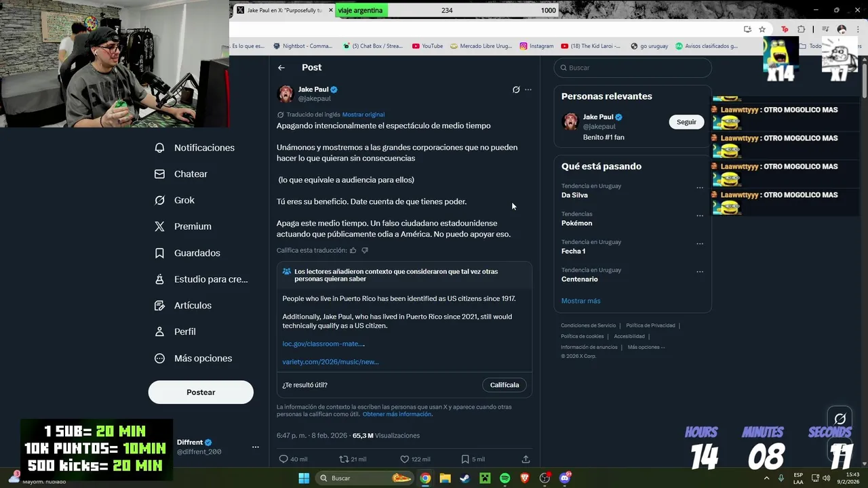Viewport: 868px width, 488px height.
Task: Go back with the Post back arrow
Action: pyautogui.click(x=281, y=68)
